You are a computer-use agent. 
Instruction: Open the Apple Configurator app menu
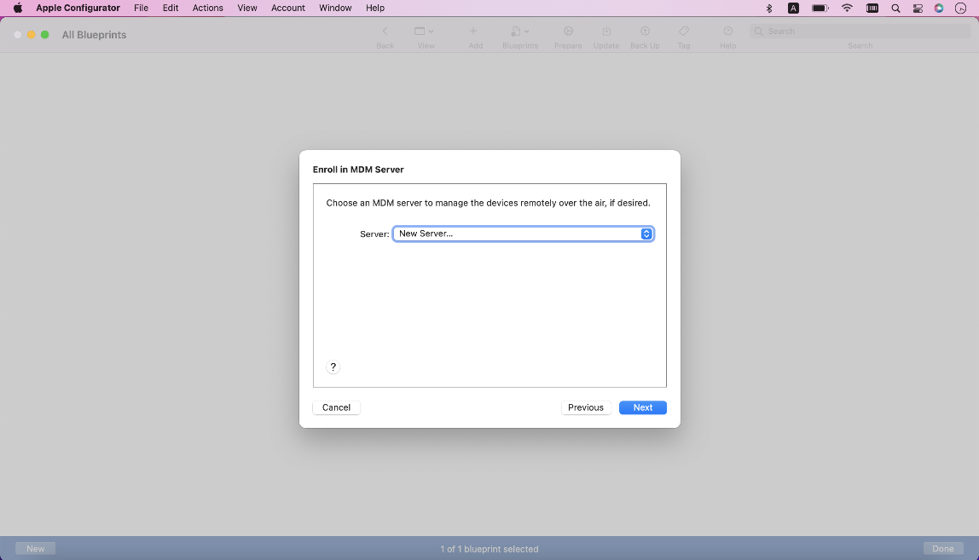[x=78, y=9]
